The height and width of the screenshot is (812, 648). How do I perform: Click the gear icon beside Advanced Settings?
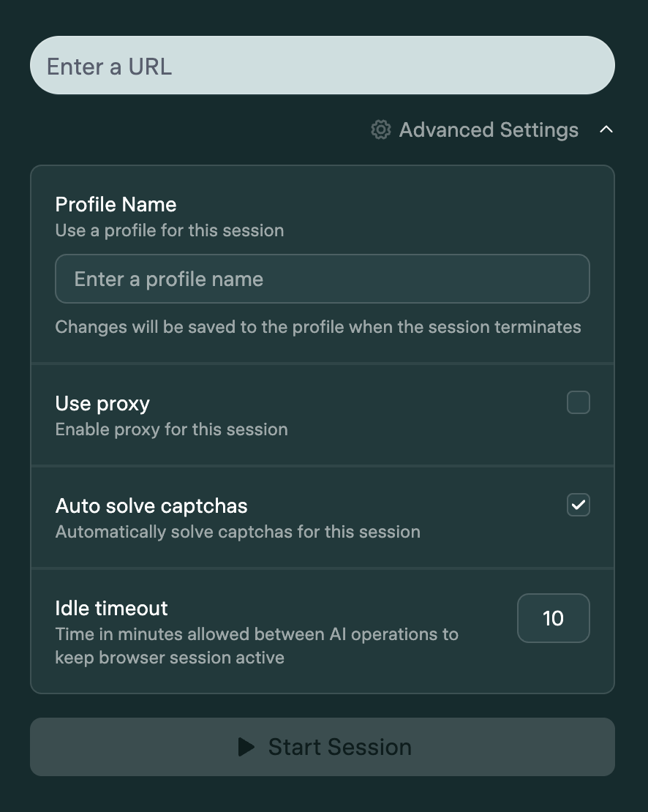point(380,130)
